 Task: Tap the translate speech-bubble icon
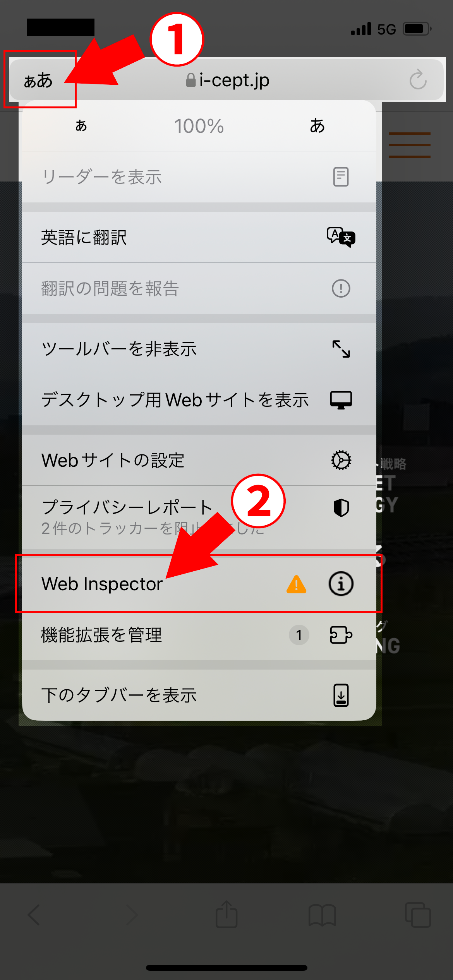341,237
